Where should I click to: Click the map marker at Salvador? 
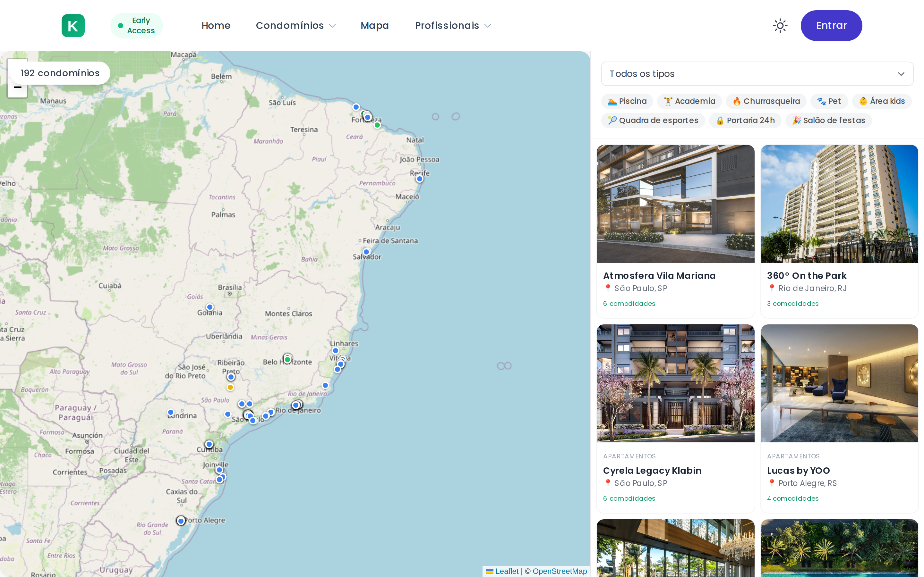(366, 252)
